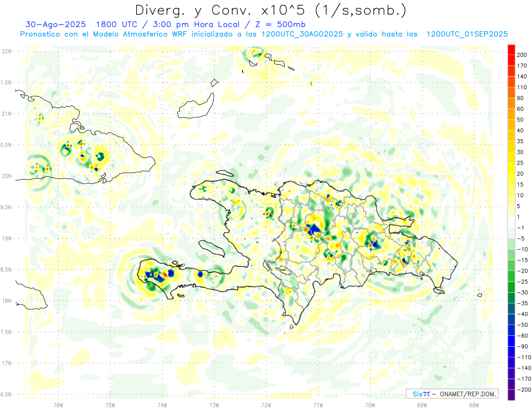The height and width of the screenshot is (411, 532).
Task: Click the legend value '170'
Action: coord(522,66)
